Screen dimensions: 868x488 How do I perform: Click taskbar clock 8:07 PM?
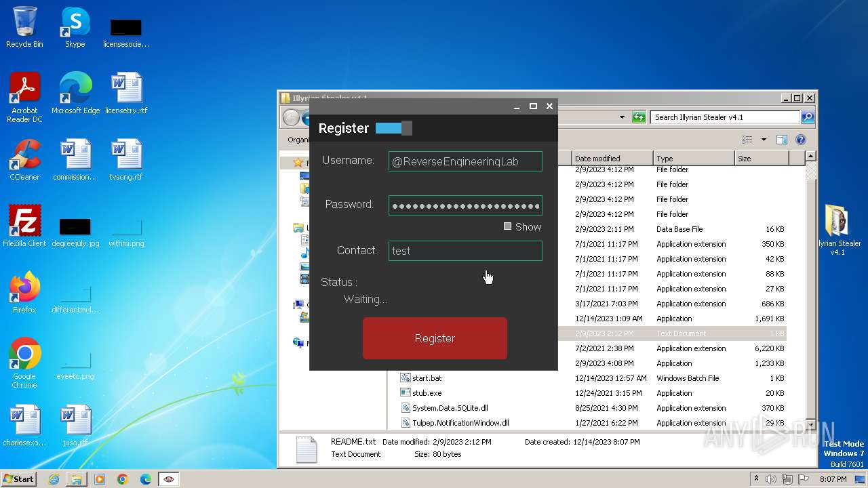click(833, 479)
